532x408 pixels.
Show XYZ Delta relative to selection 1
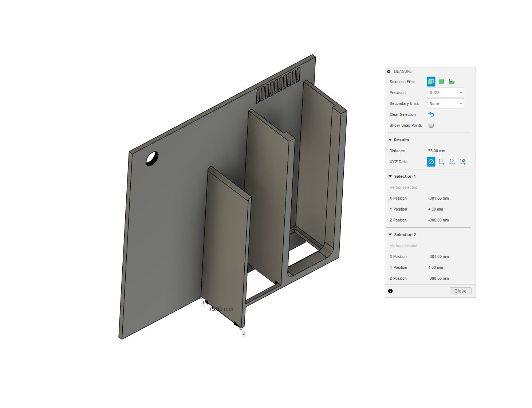441,162
